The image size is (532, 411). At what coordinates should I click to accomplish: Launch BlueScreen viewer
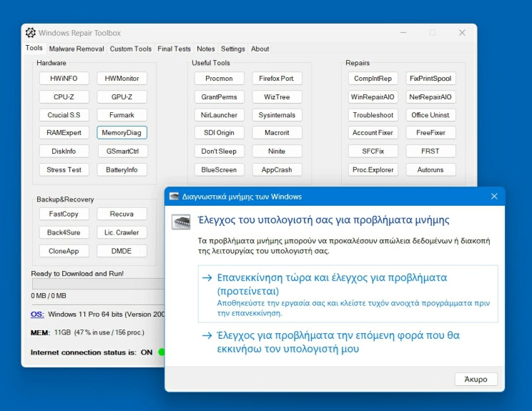click(220, 169)
